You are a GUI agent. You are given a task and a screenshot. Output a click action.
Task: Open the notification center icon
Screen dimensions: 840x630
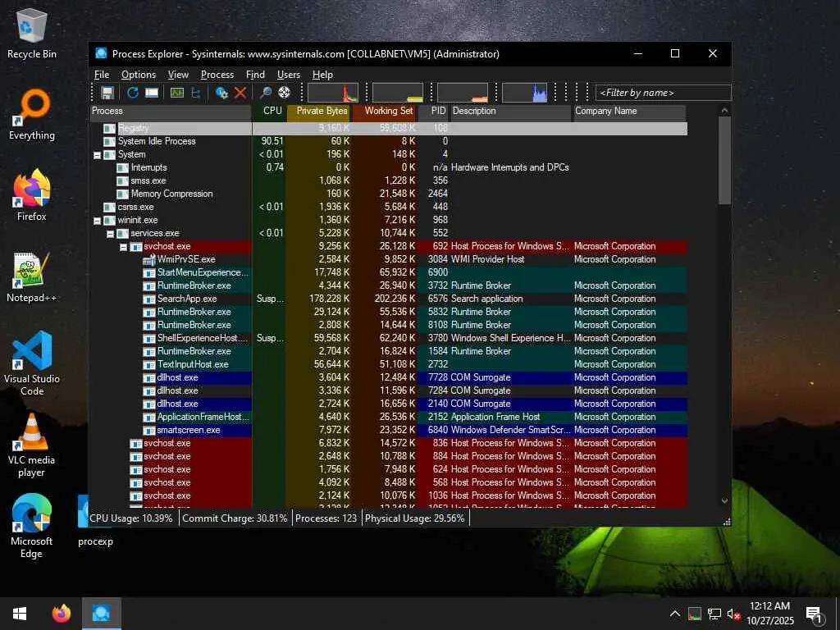point(815,614)
